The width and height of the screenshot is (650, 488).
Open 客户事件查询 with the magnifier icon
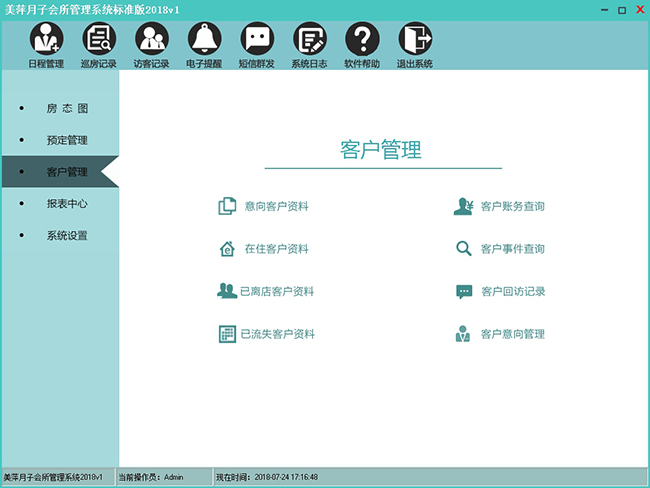tap(512, 249)
